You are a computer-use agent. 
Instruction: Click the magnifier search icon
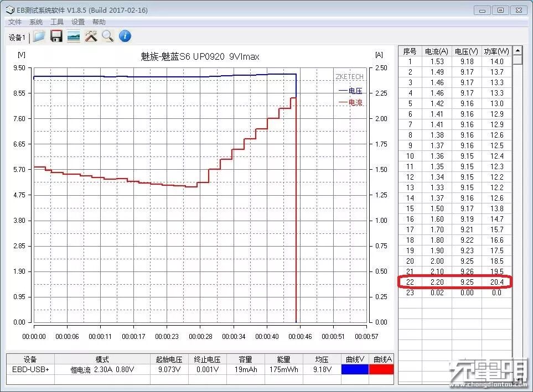(x=108, y=36)
